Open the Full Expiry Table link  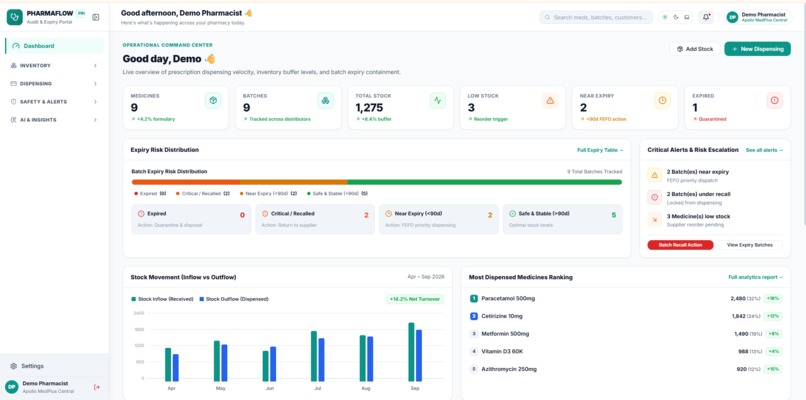[x=600, y=150]
